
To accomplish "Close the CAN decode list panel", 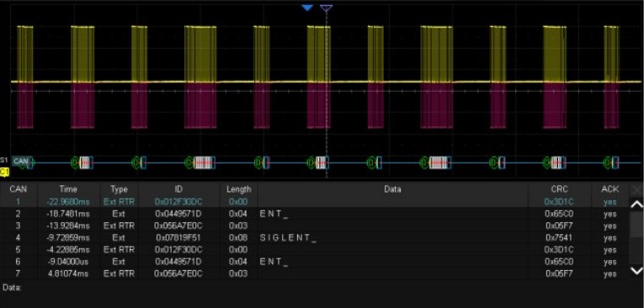I will pyautogui.click(x=636, y=189).
